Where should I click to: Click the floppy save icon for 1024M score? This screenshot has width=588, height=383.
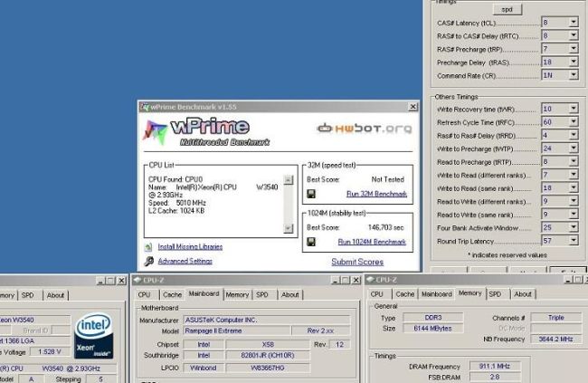pyautogui.click(x=311, y=242)
